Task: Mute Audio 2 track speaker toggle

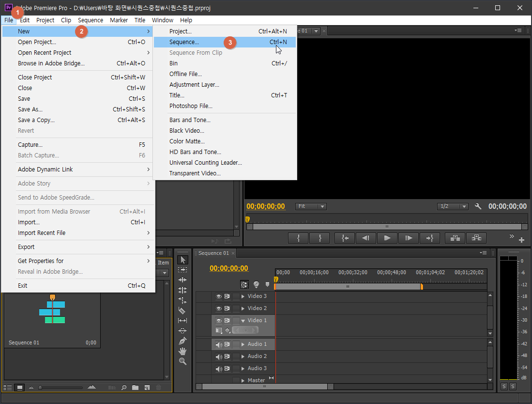Action: [x=219, y=357]
